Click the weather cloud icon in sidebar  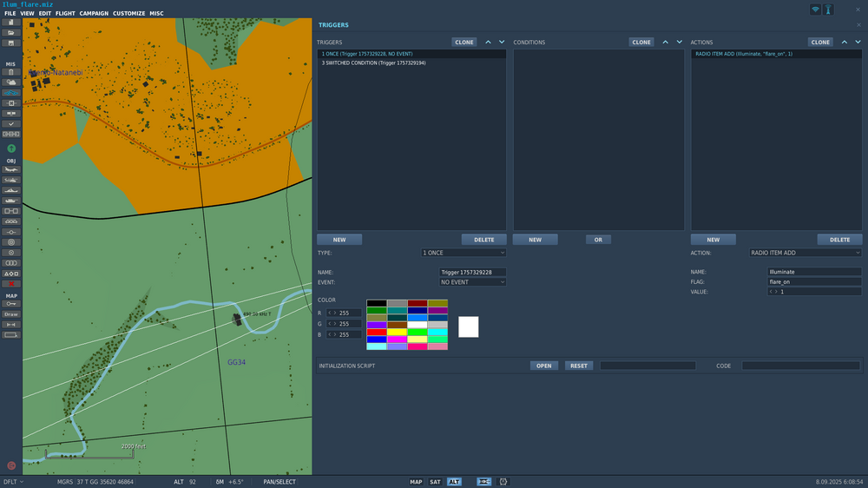11,82
